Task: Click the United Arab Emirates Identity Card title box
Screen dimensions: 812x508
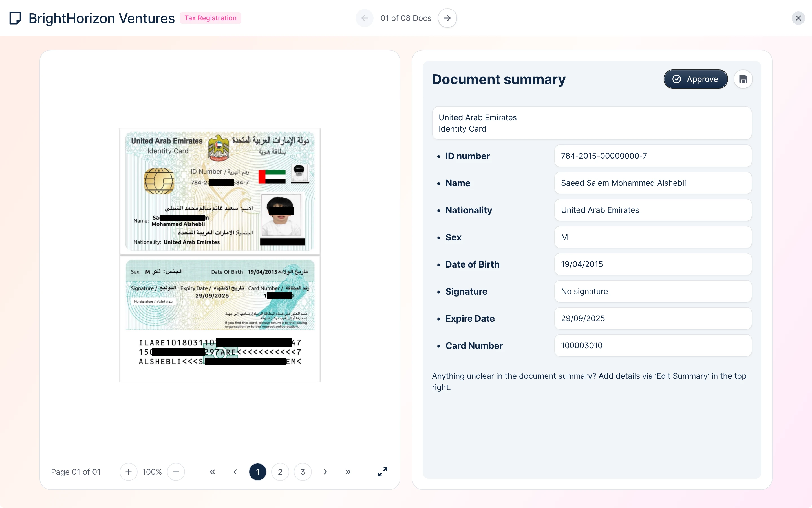Action: click(x=592, y=123)
